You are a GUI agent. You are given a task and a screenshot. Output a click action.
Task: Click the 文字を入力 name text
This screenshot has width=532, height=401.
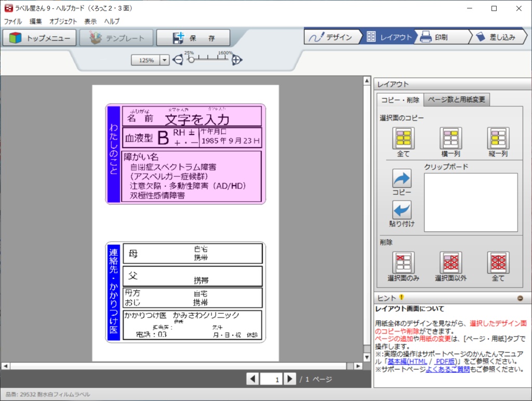point(197,120)
